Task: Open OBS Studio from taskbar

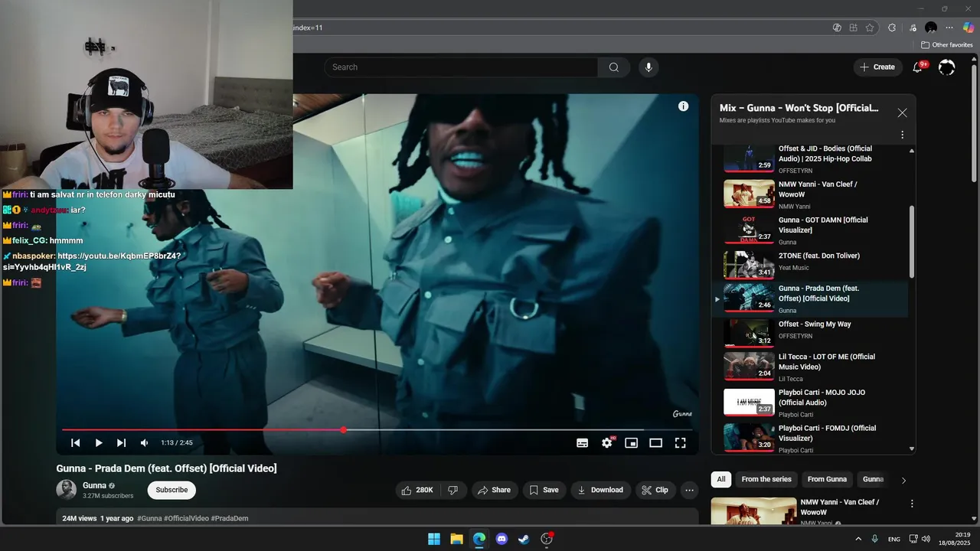Action: pos(547,539)
